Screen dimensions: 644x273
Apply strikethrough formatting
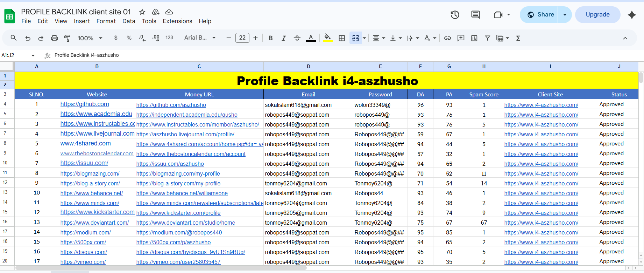coord(297,38)
